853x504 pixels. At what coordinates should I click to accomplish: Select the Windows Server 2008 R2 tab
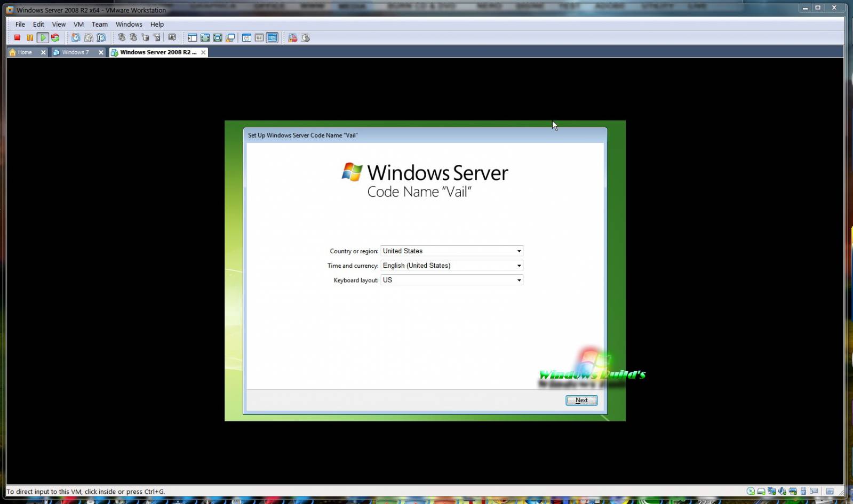(158, 52)
